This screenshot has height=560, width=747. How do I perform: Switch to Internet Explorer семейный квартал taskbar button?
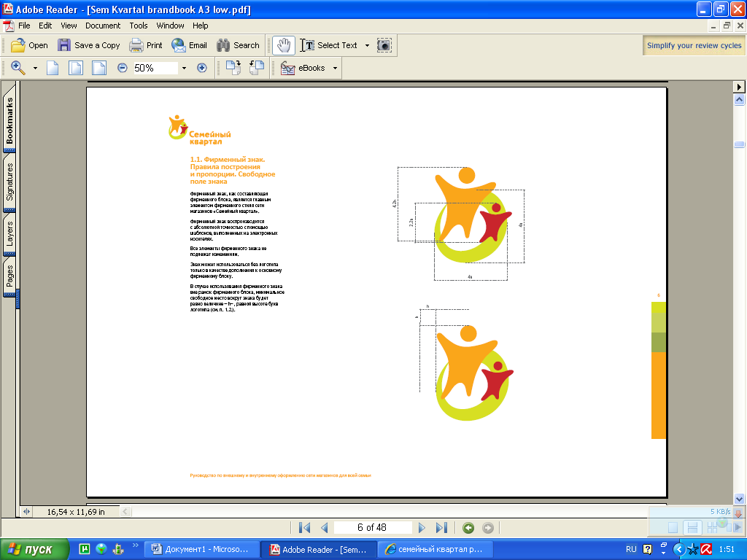[x=436, y=549]
